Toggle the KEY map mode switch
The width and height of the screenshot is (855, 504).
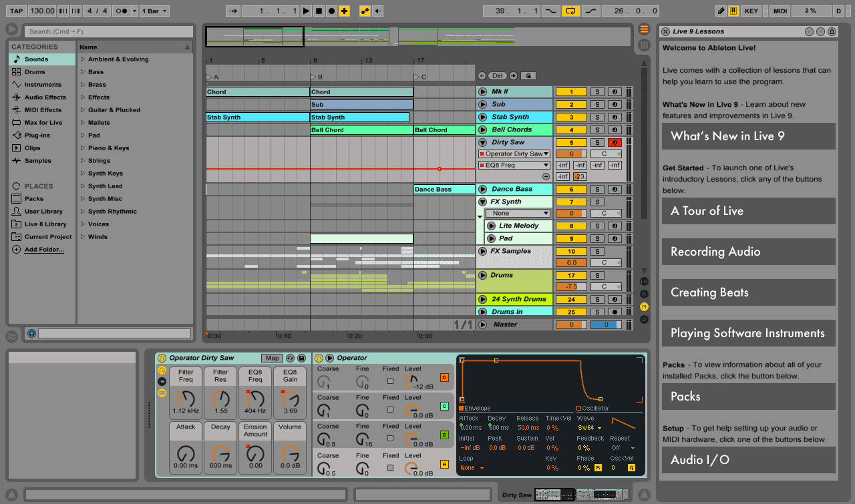(x=751, y=11)
